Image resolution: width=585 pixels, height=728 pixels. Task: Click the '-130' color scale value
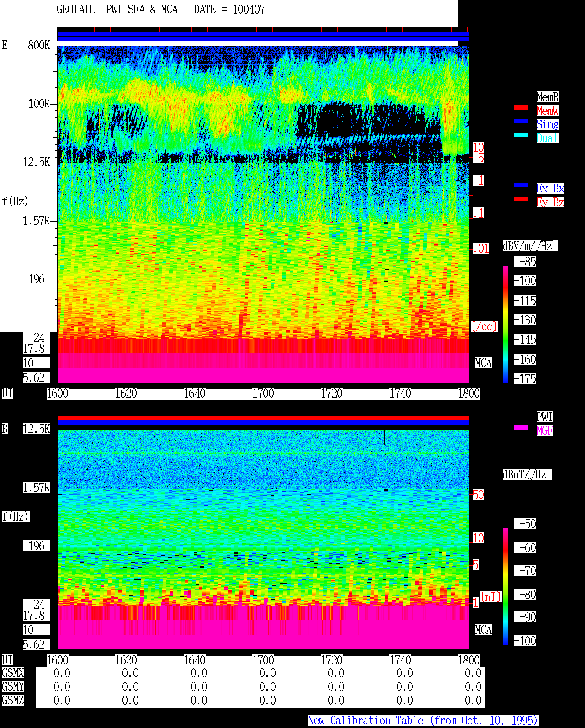pyautogui.click(x=525, y=320)
